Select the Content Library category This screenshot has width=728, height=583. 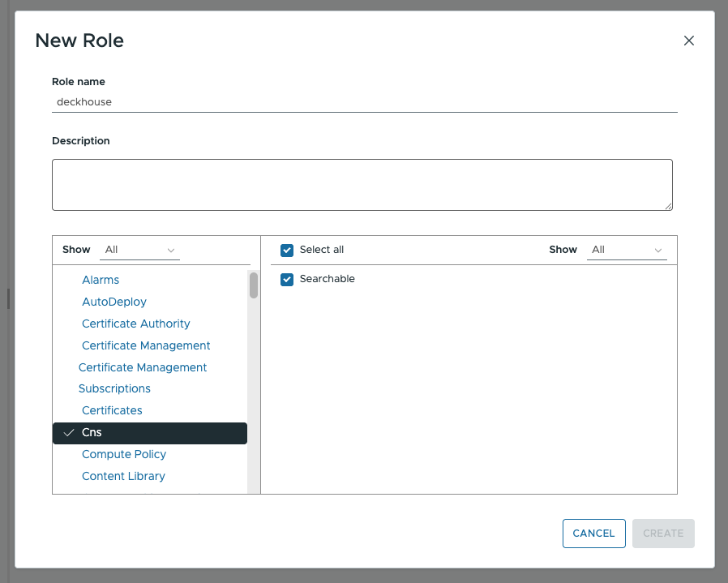123,476
